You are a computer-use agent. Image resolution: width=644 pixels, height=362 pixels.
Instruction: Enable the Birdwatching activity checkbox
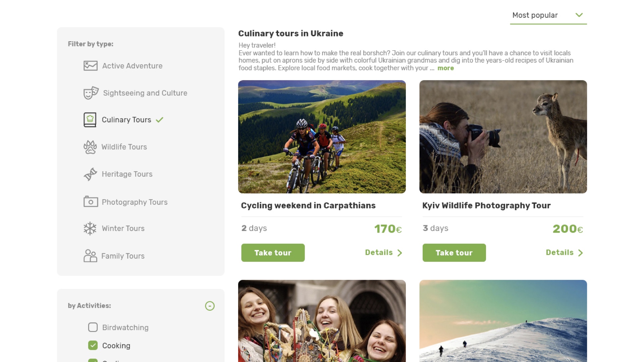point(93,327)
